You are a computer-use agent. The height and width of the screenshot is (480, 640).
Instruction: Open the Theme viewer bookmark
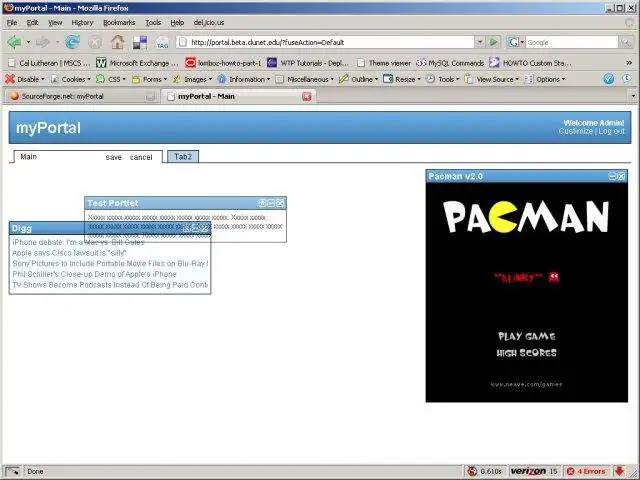(384, 63)
